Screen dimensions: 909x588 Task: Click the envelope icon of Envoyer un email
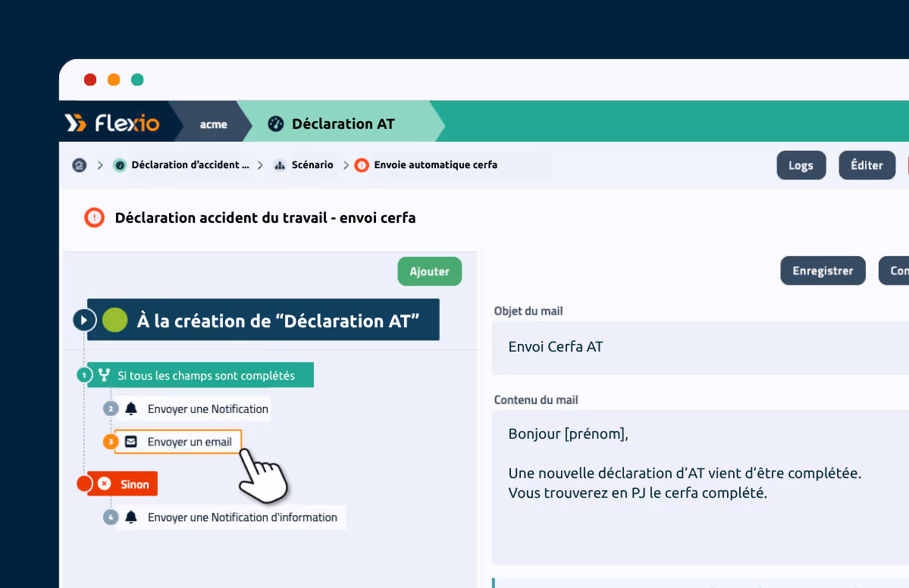[132, 442]
